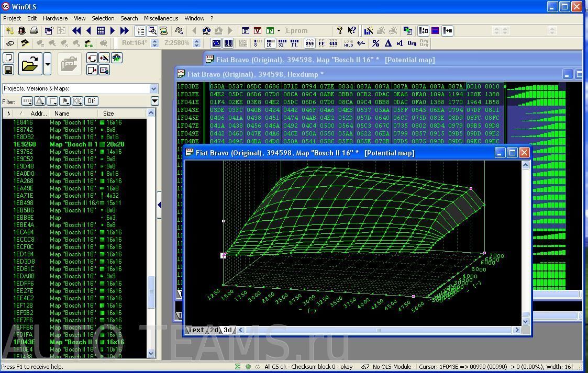Click the print icon in the toolbar
The image size is (588, 373).
point(34,31)
